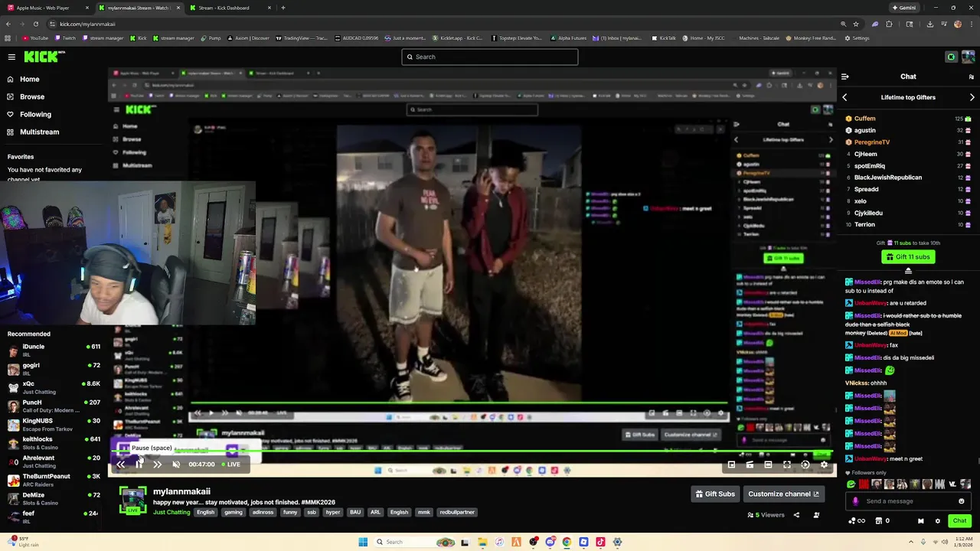Click Cuffem in top gifters list

pyautogui.click(x=865, y=119)
